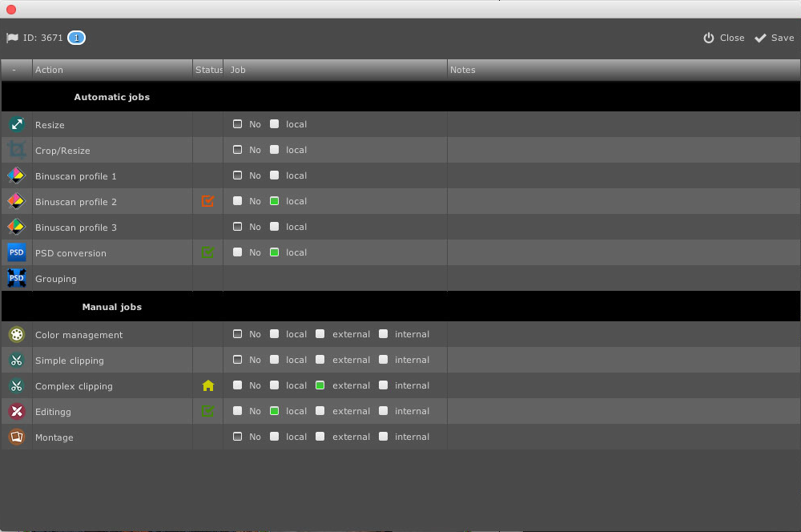Click the Complex clipping house status icon
Image resolution: width=801 pixels, height=532 pixels.
pos(208,385)
